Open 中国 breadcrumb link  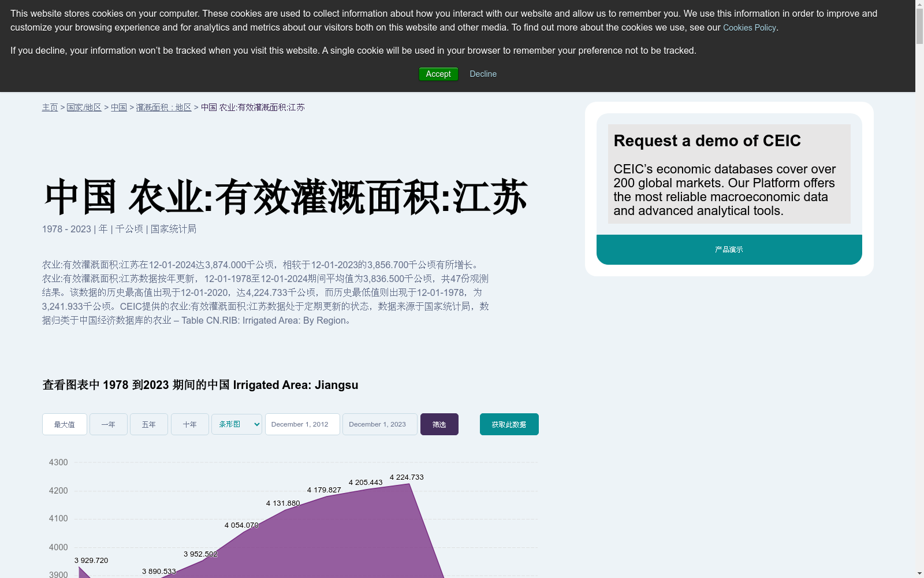point(119,108)
